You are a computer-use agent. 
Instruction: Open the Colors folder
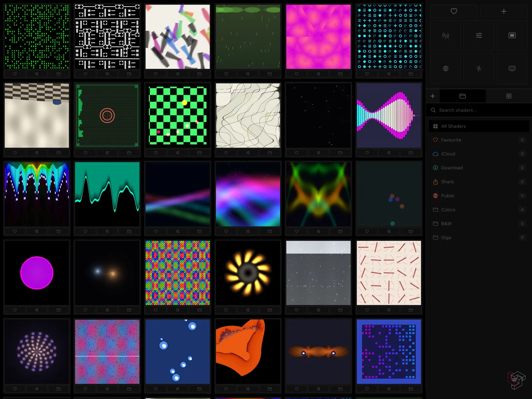[x=479, y=210]
